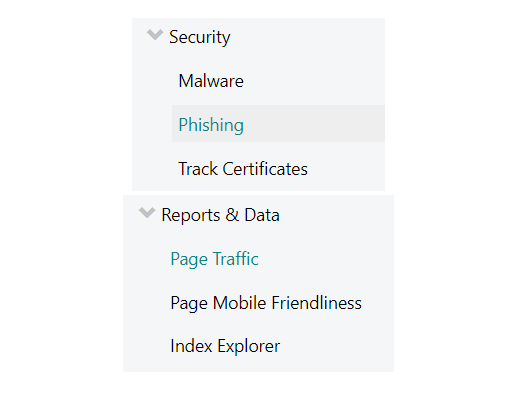Viewport: 524px width, 394px height.
Task: Click the teal Page Traffic text
Action: tap(214, 259)
